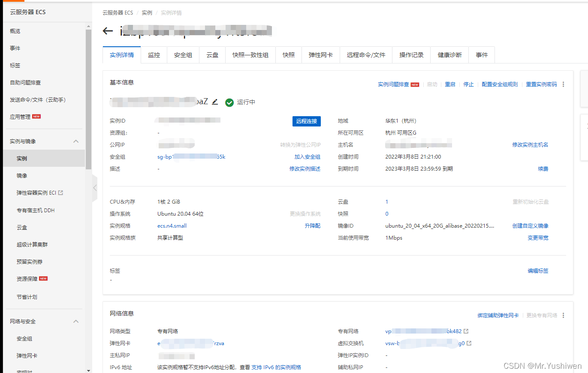Switch to the 监控 tab
Screen dimensions: 588x373
(x=154, y=55)
